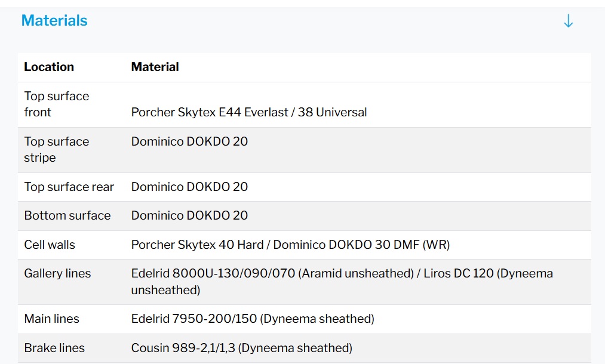Select the Top surface rear cell
This screenshot has width=605, height=364.
click(x=69, y=187)
